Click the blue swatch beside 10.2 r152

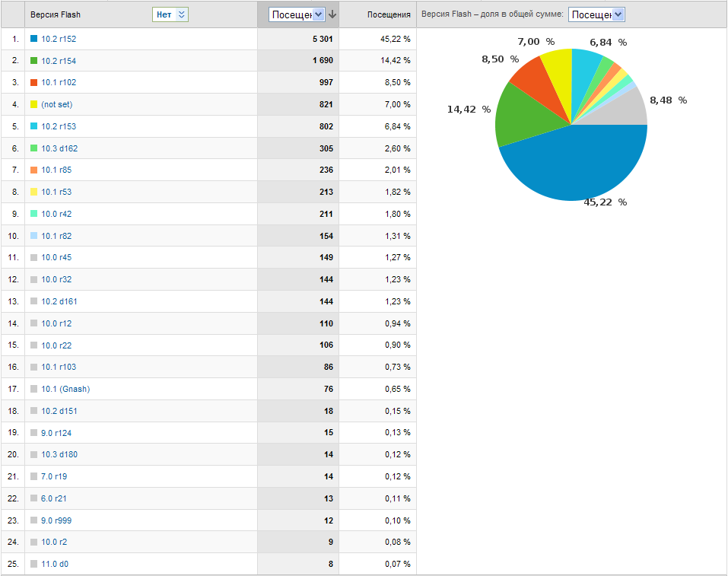coord(33,38)
